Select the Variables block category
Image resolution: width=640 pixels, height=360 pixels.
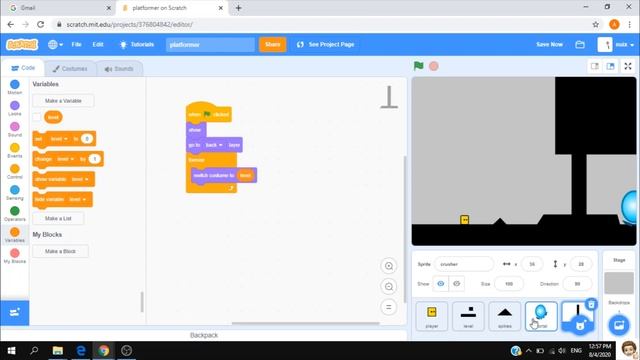15,235
